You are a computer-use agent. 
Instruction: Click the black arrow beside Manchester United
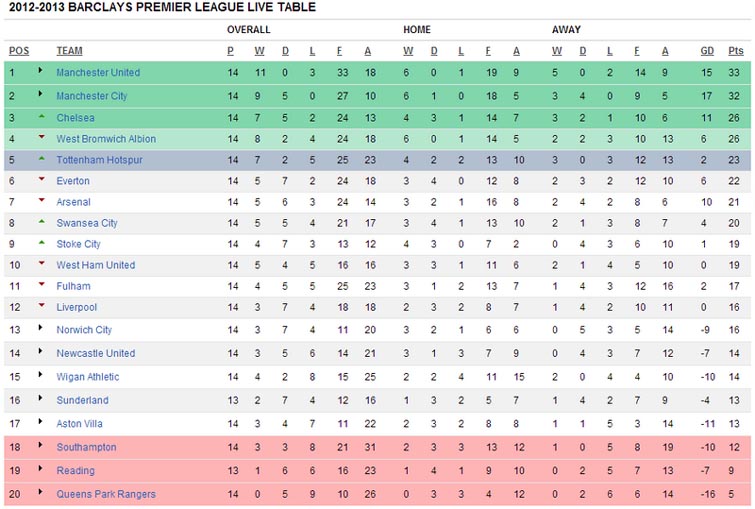40,70
